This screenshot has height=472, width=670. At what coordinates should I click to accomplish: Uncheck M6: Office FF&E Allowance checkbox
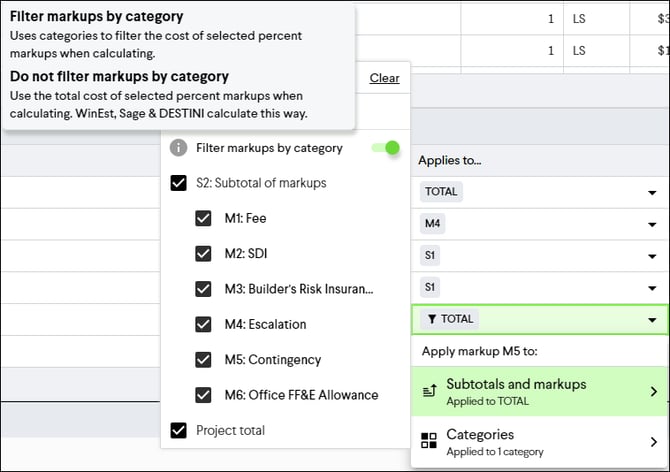203,395
